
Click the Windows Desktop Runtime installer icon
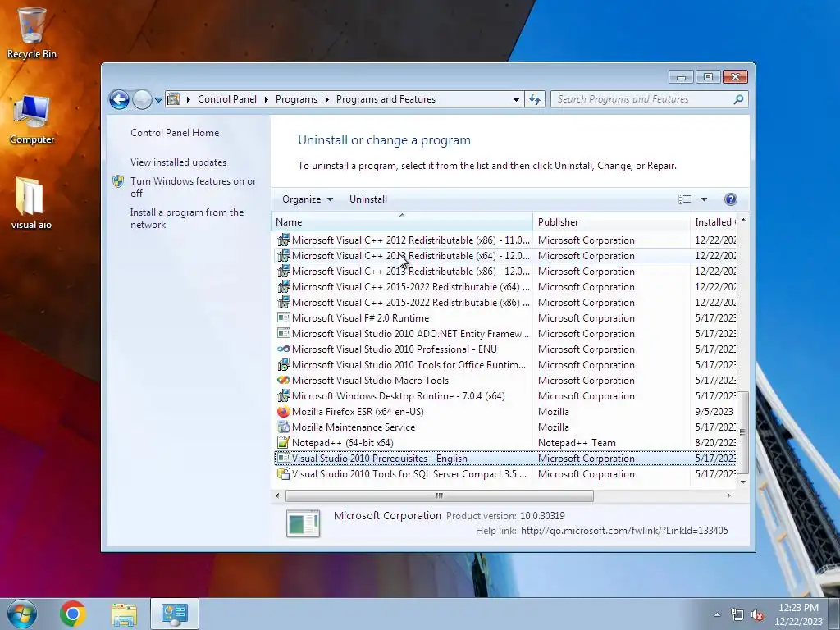click(283, 396)
